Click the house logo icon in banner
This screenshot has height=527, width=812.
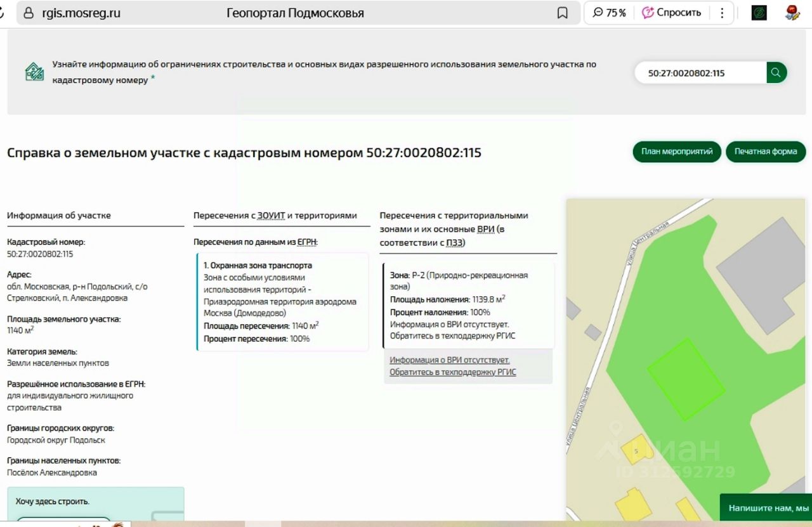(x=34, y=72)
